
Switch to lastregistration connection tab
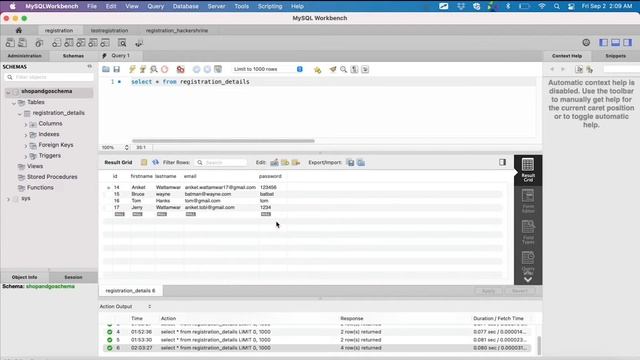click(109, 31)
